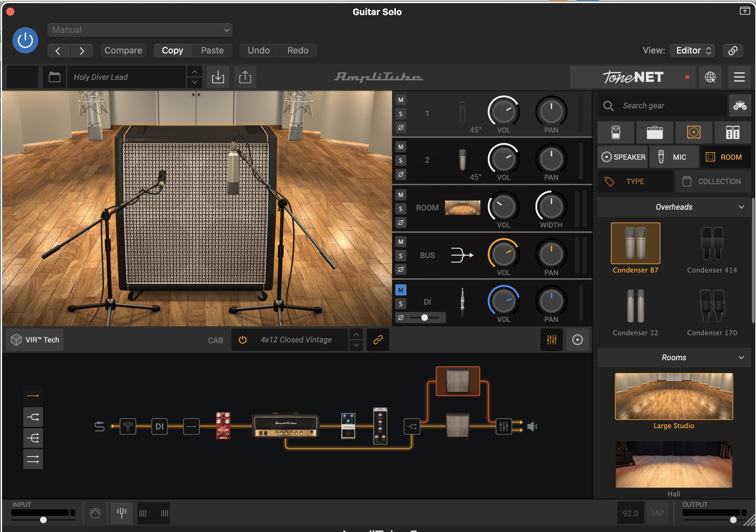Image resolution: width=756 pixels, height=532 pixels.
Task: Invert phase on mic channel 2
Action: 401,174
